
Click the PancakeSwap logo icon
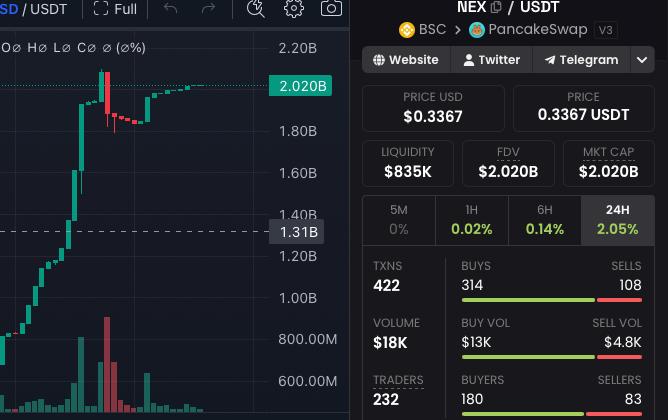point(477,30)
